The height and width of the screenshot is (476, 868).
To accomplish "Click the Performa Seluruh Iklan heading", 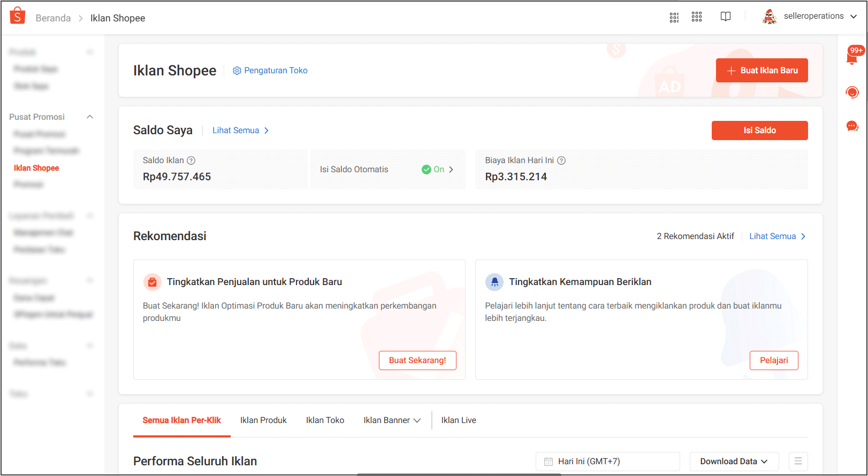I will point(195,461).
